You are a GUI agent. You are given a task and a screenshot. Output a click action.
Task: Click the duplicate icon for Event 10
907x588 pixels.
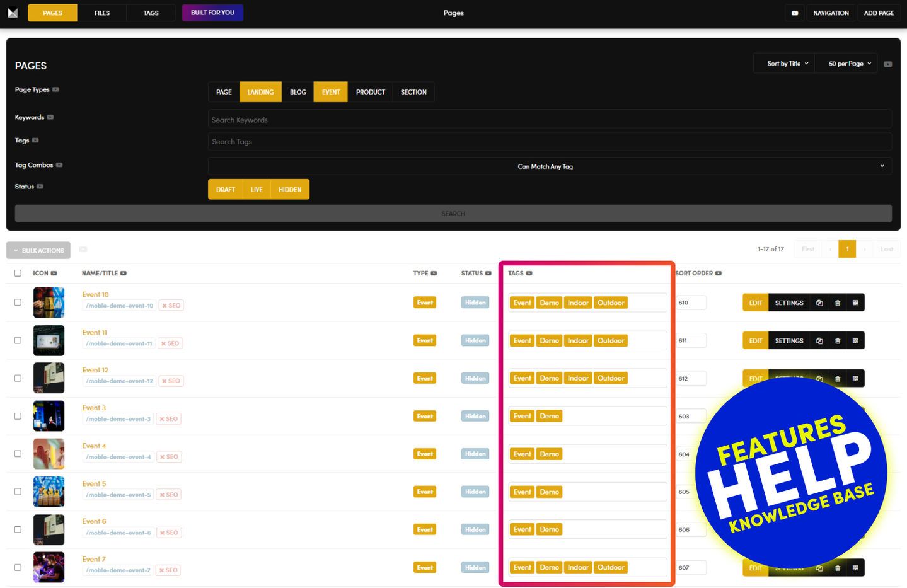(819, 303)
